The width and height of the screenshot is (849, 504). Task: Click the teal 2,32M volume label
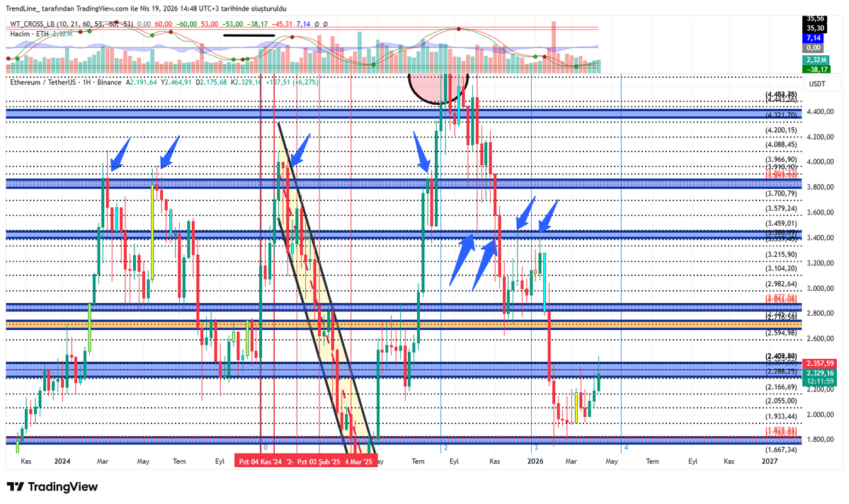click(x=816, y=60)
